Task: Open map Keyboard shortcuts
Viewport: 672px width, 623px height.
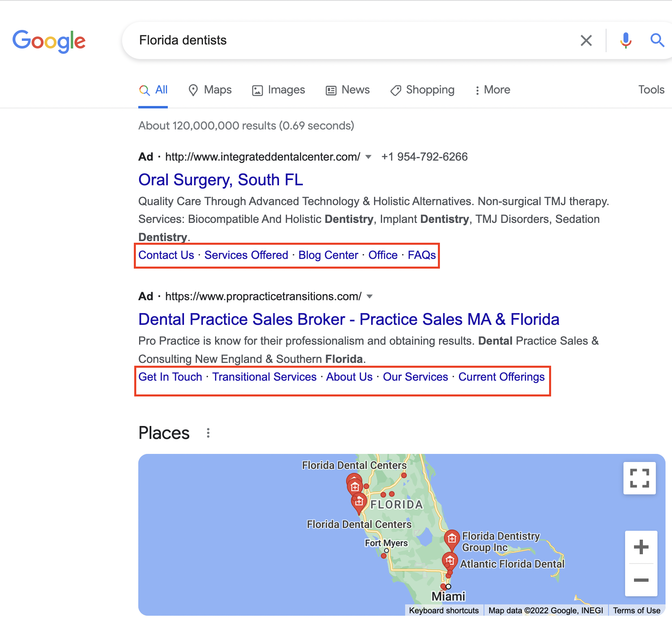Action: [x=444, y=610]
